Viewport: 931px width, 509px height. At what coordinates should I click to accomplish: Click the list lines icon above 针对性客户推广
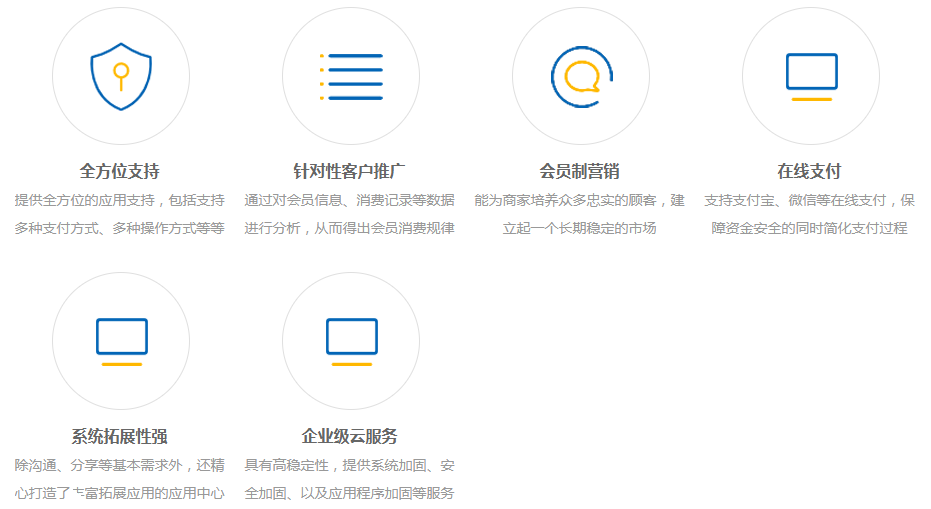point(350,77)
